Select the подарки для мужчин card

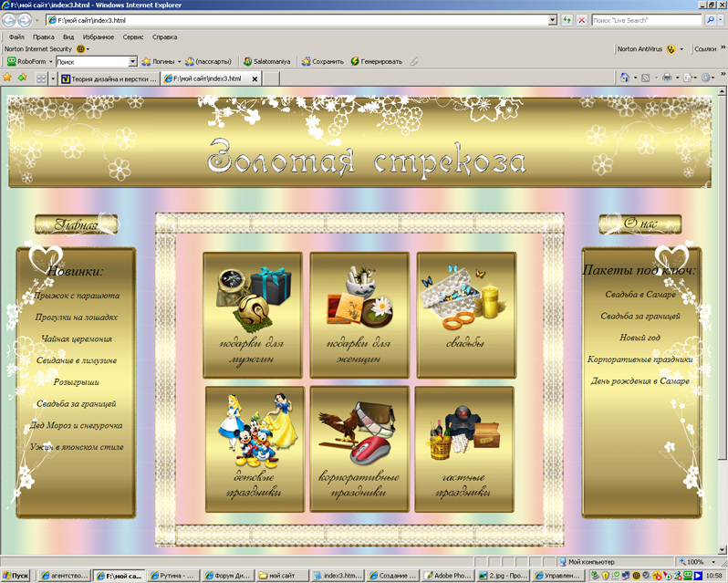point(253,315)
